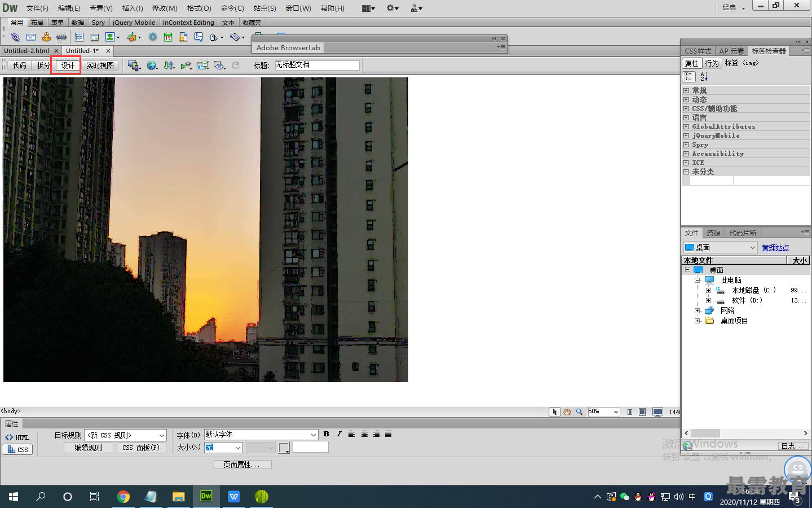Toggle 实时视图 live view button
This screenshot has height=508, width=812.
point(100,65)
